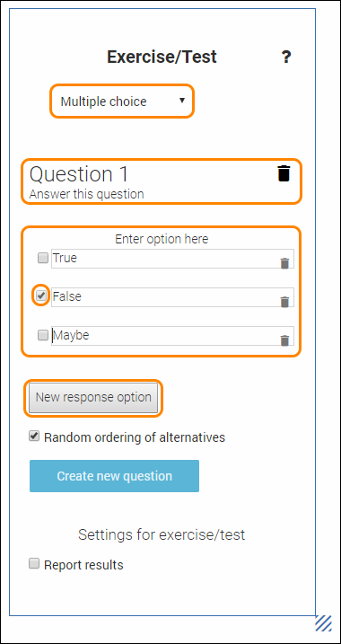
Task: Click the dropdown arrow beside Multiple choice
Action: 182,101
